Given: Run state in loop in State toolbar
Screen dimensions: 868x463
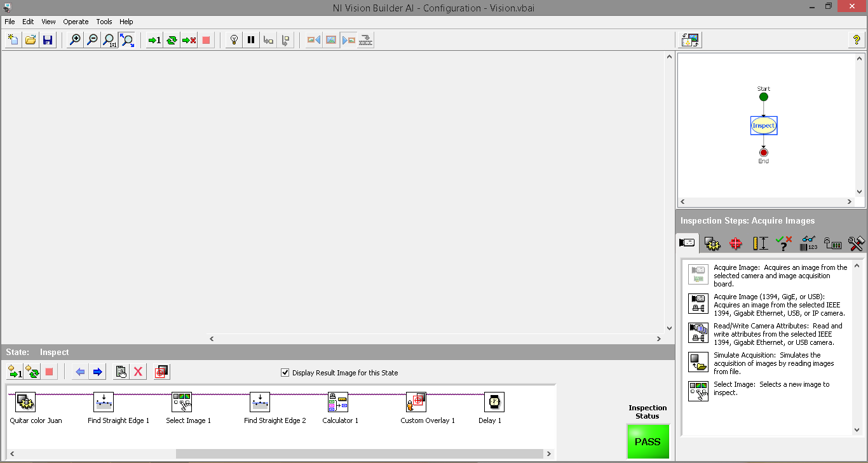Looking at the screenshot, I should (x=32, y=372).
